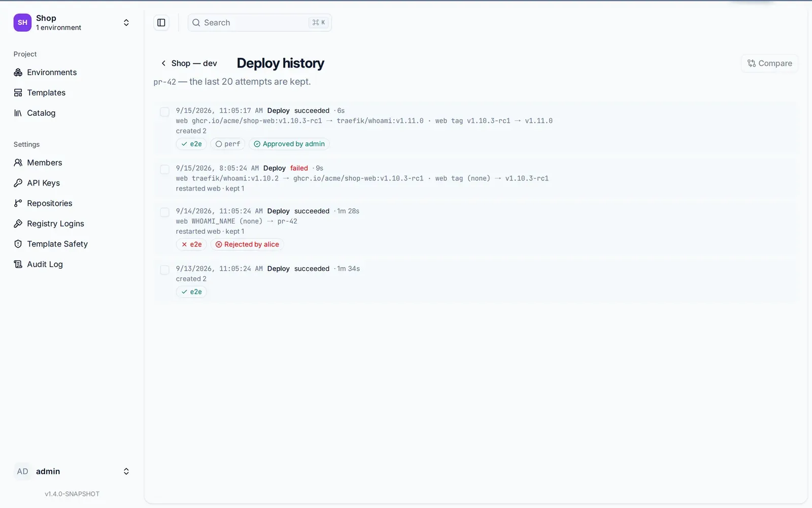The height and width of the screenshot is (508, 812).
Task: Click the Rejected by alice badge
Action: 247,245
